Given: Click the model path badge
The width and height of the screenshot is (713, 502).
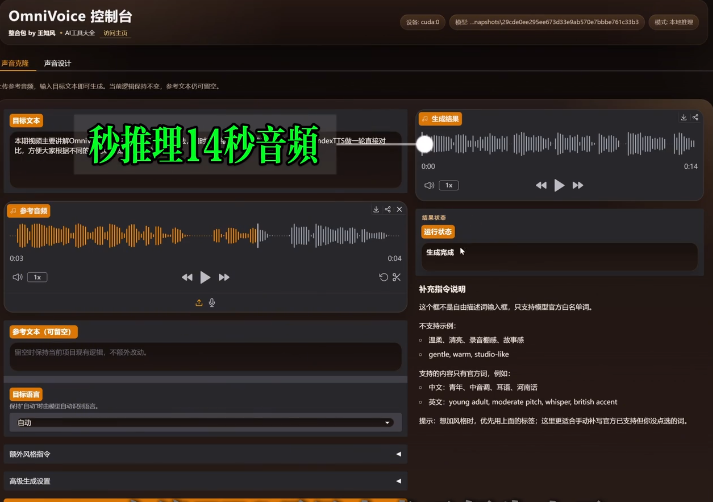Looking at the screenshot, I should [x=547, y=22].
